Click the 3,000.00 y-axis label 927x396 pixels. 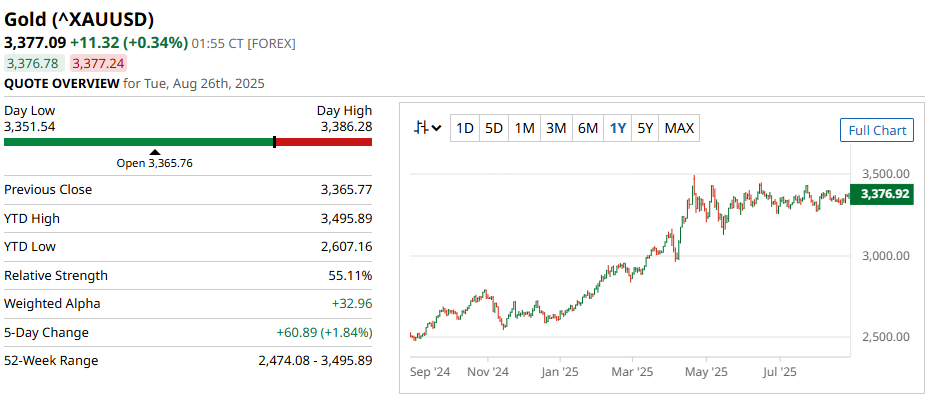pyautogui.click(x=885, y=256)
